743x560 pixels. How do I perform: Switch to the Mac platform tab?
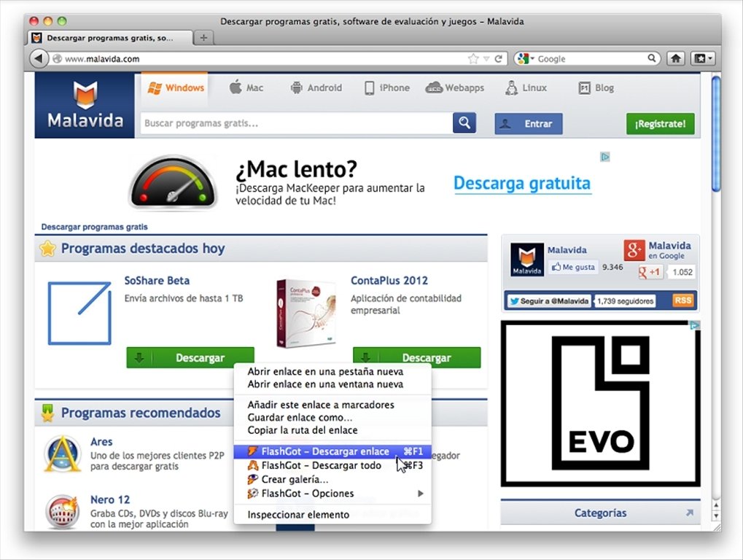coord(246,88)
